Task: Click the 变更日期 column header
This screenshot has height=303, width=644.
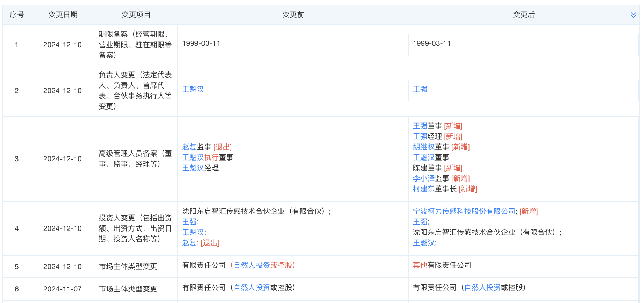Action: [x=63, y=15]
